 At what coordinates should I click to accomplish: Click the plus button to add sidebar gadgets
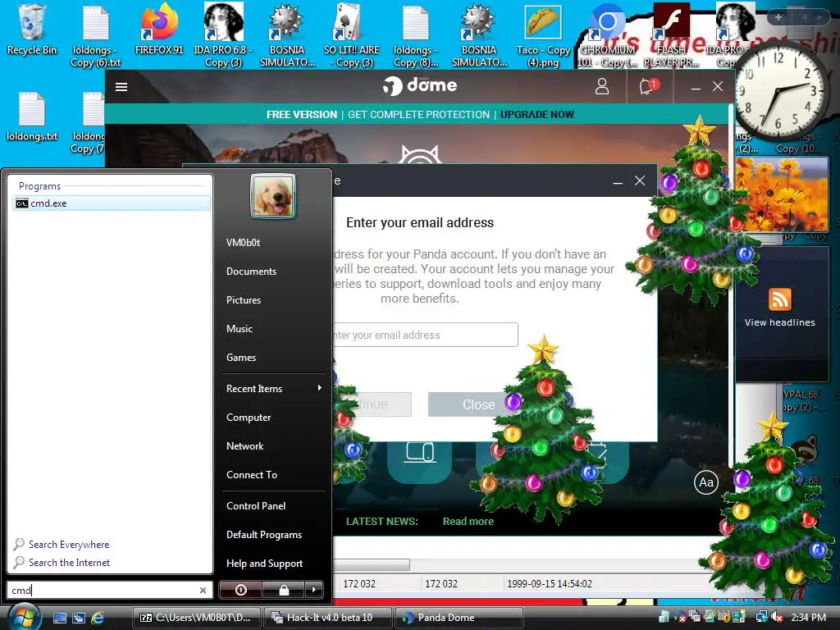778,17
